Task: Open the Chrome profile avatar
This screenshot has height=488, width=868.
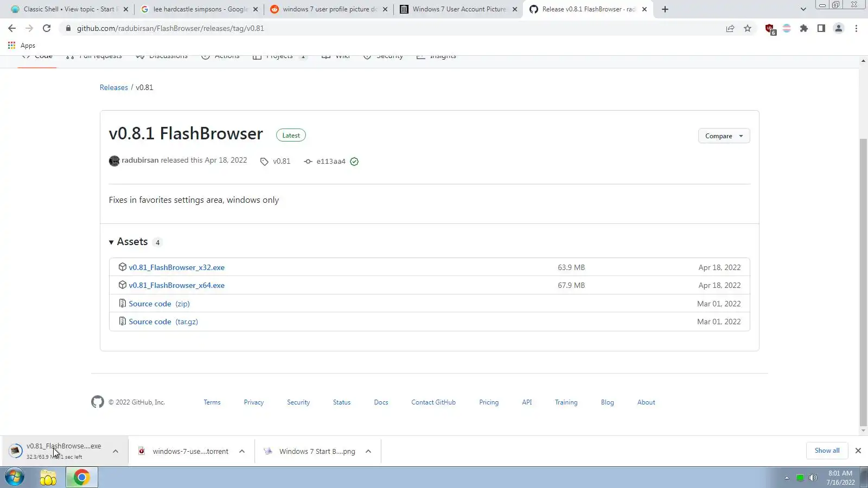Action: tap(839, 28)
